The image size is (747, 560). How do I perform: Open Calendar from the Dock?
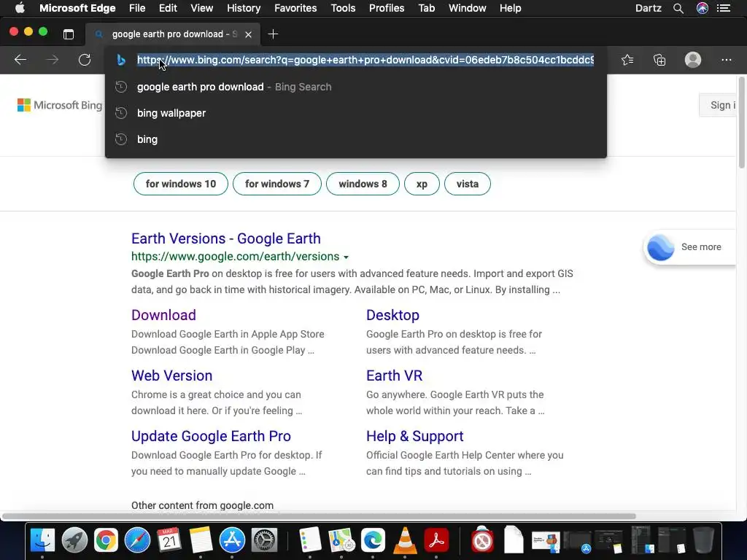[169, 540]
